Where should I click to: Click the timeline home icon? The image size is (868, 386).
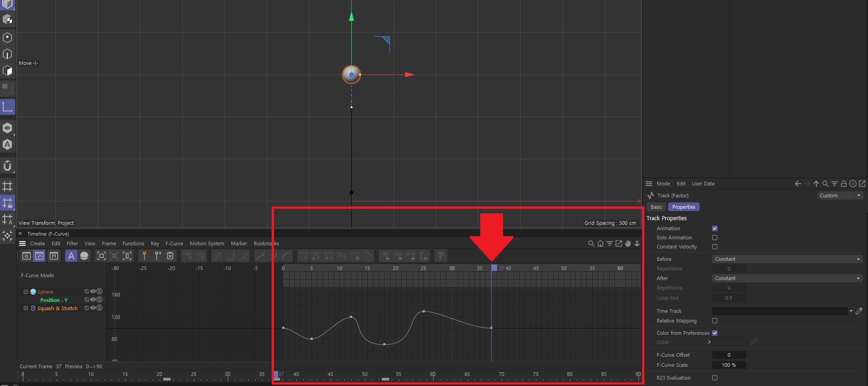click(600, 243)
